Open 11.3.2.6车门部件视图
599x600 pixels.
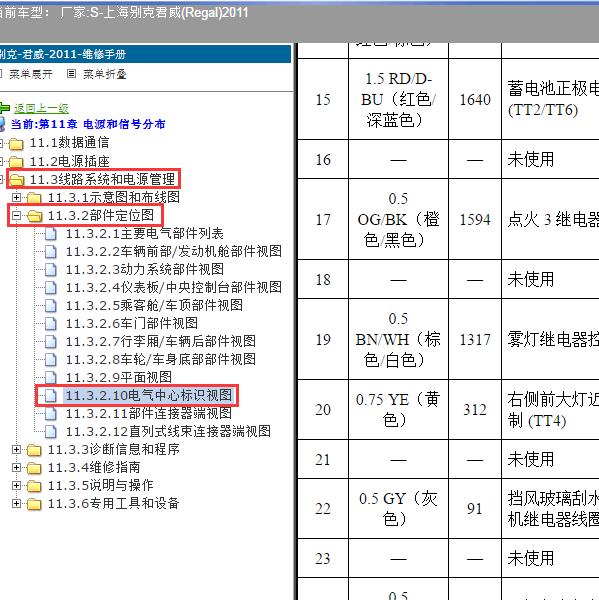132,323
